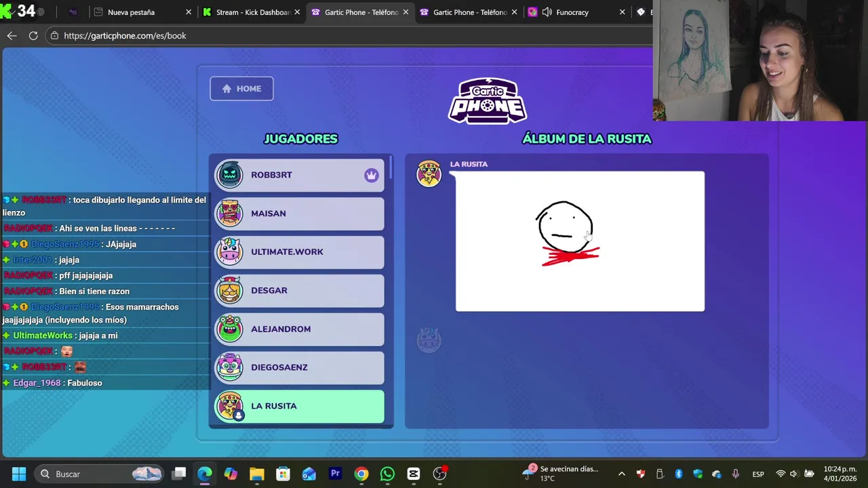The width and height of the screenshot is (868, 488).
Task: Click the volume speaker tray icon
Action: pos(793,474)
